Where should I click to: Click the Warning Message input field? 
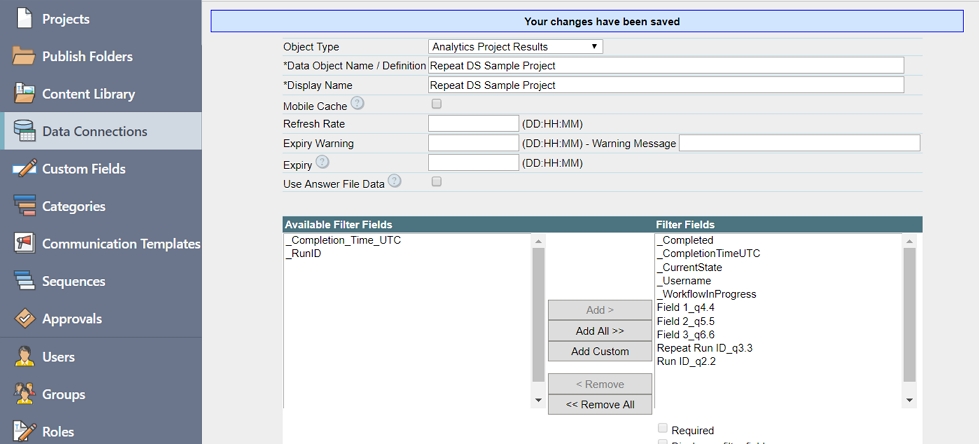coord(800,143)
